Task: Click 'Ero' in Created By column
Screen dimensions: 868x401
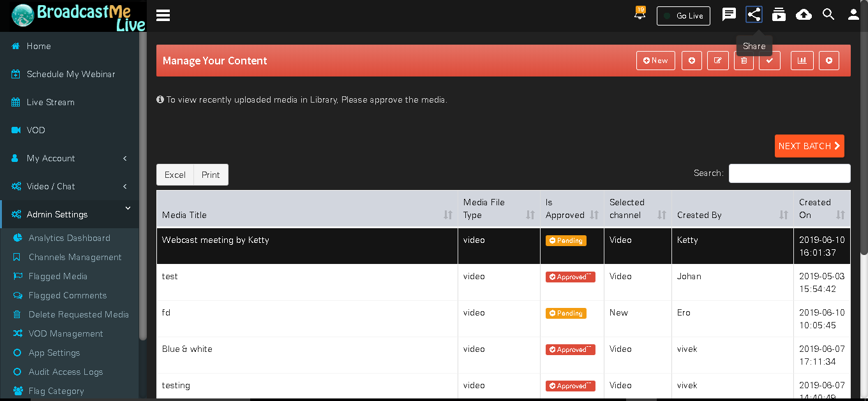Action: pyautogui.click(x=684, y=313)
